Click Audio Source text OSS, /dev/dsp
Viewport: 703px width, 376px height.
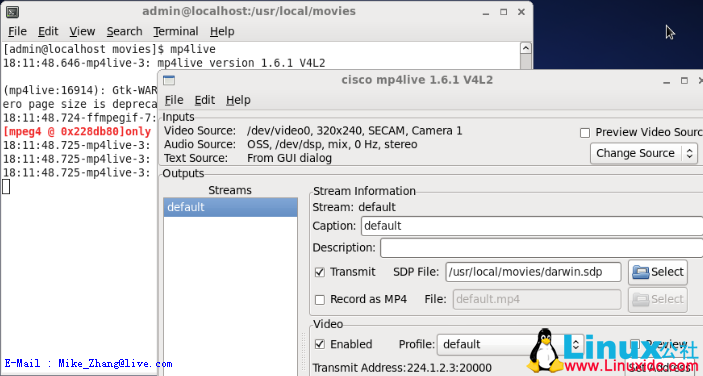[x=332, y=144]
